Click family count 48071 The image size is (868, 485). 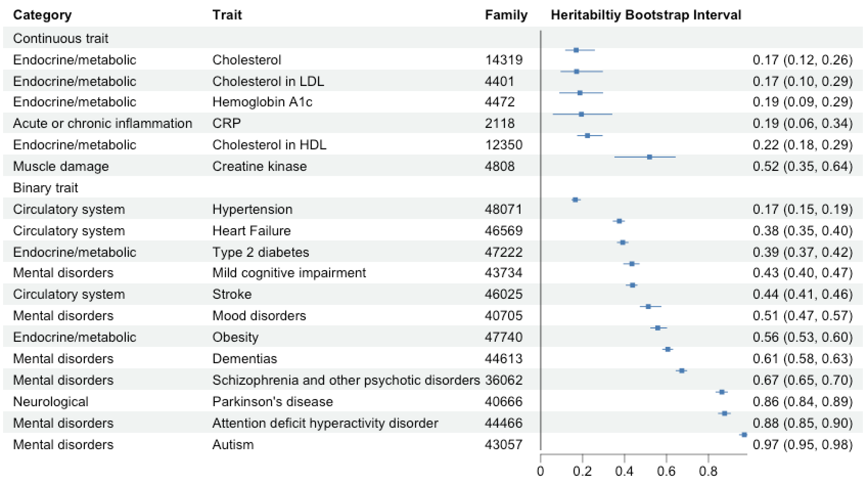[504, 209]
